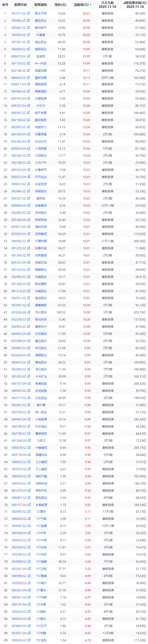Click chart icon next to 600408.SH

tap(28, 206)
